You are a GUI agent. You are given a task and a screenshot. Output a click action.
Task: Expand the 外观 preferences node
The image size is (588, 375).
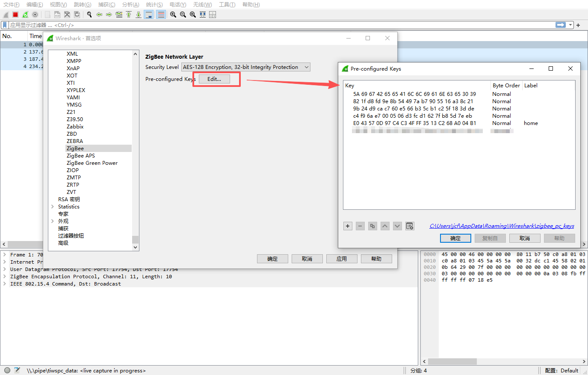point(53,221)
